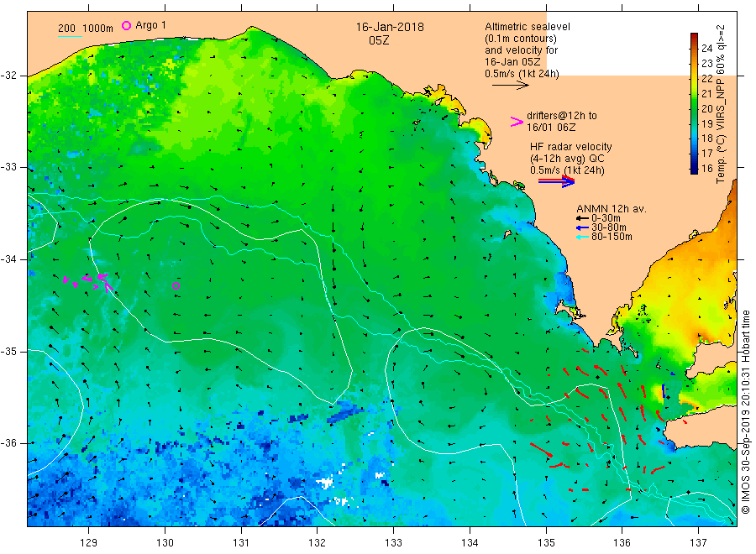
Task: Click the black altimetric velocity scale arrow
Action: [x=511, y=86]
